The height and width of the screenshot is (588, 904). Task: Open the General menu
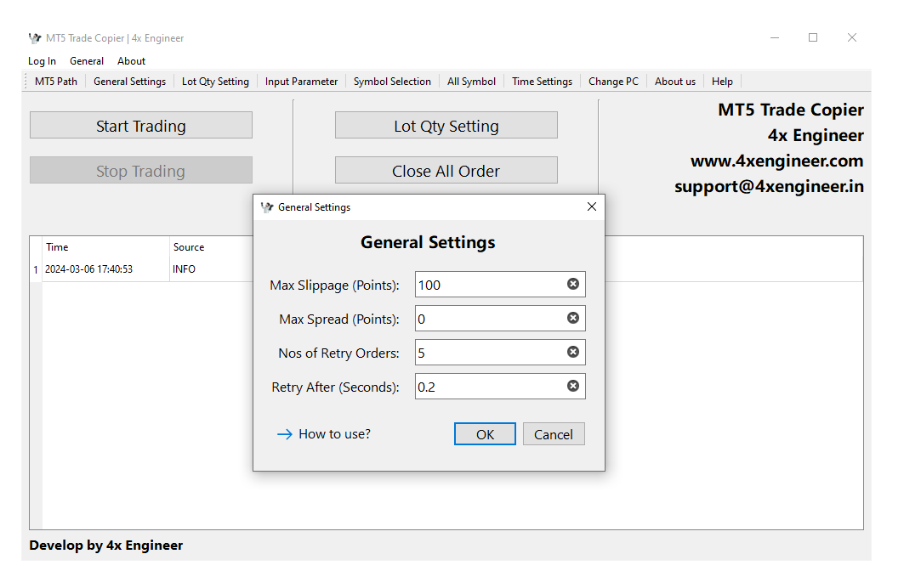87,61
